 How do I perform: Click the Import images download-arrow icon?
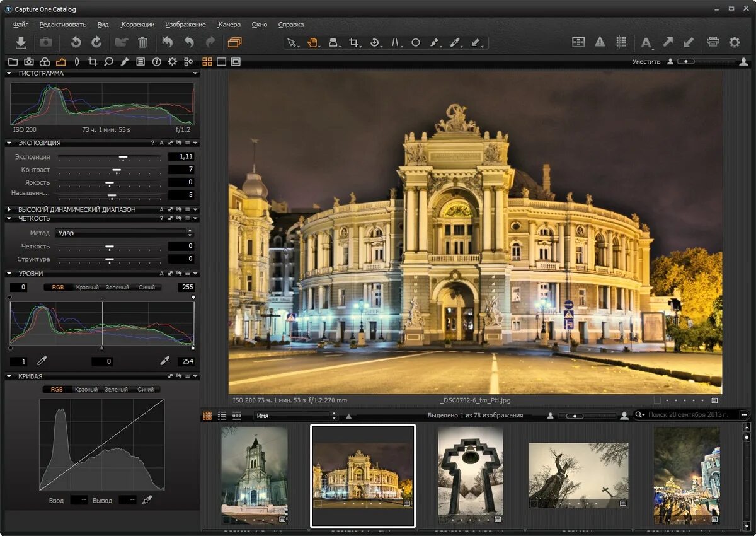[x=21, y=42]
